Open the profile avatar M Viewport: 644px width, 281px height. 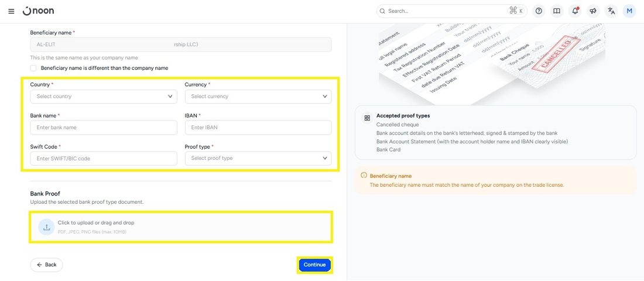pyautogui.click(x=629, y=11)
